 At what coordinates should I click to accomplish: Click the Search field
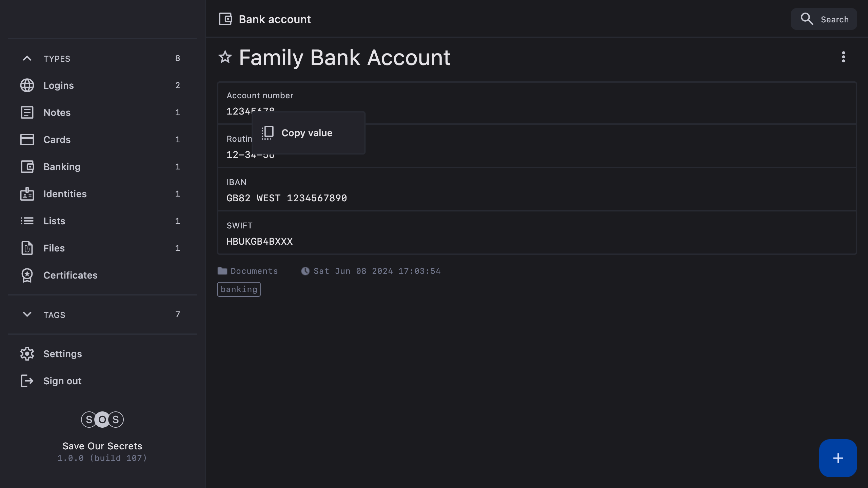[824, 19]
